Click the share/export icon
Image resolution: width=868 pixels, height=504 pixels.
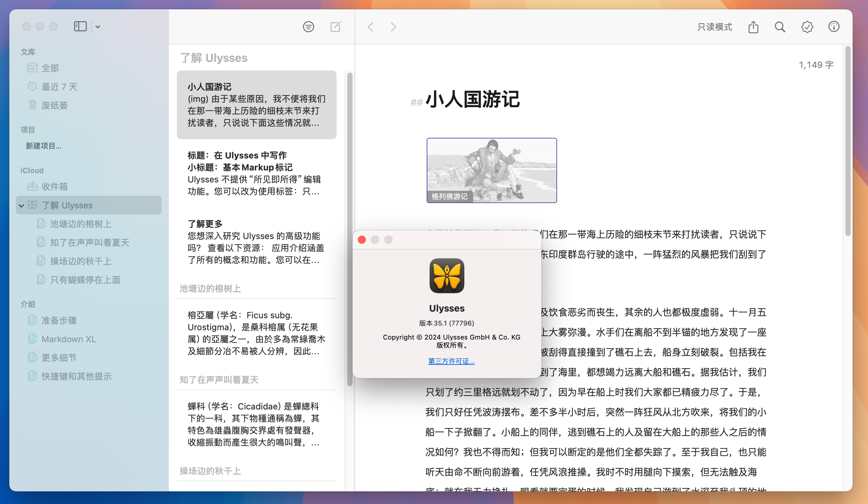pyautogui.click(x=754, y=26)
